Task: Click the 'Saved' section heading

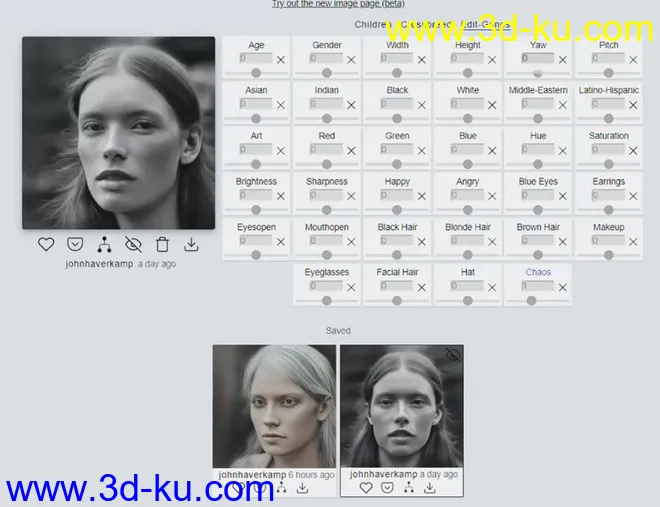Action: 338,331
